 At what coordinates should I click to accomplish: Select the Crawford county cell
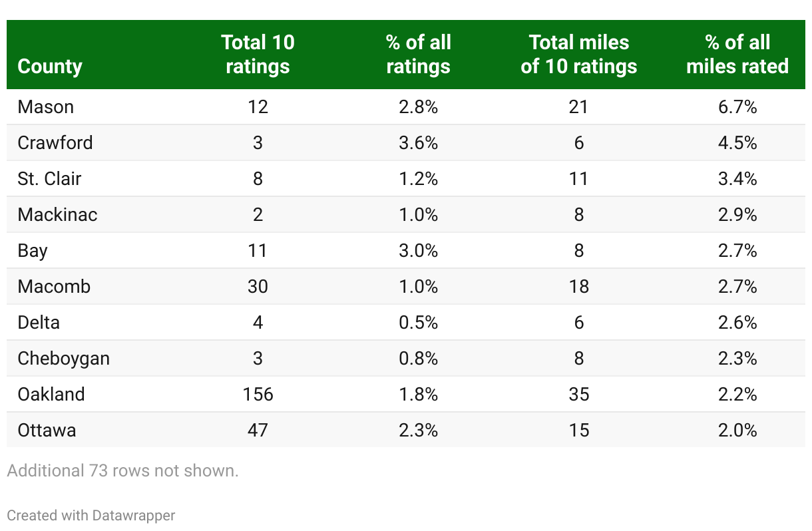pos(55,142)
